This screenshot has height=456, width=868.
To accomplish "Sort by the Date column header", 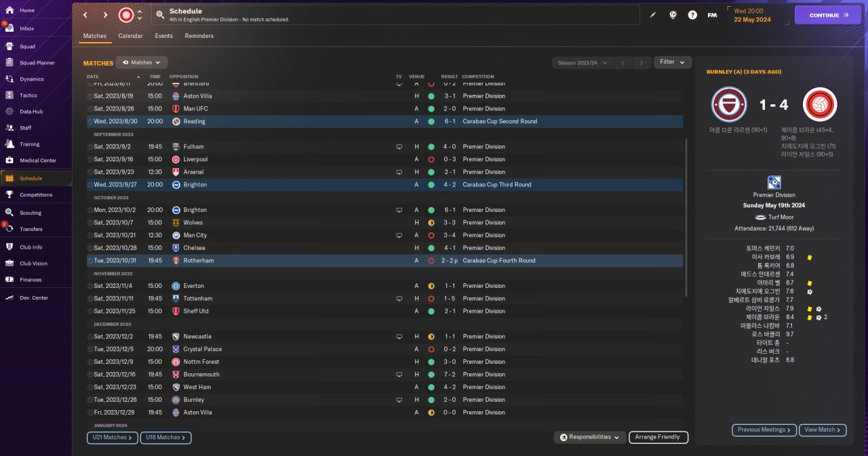I will (92, 77).
